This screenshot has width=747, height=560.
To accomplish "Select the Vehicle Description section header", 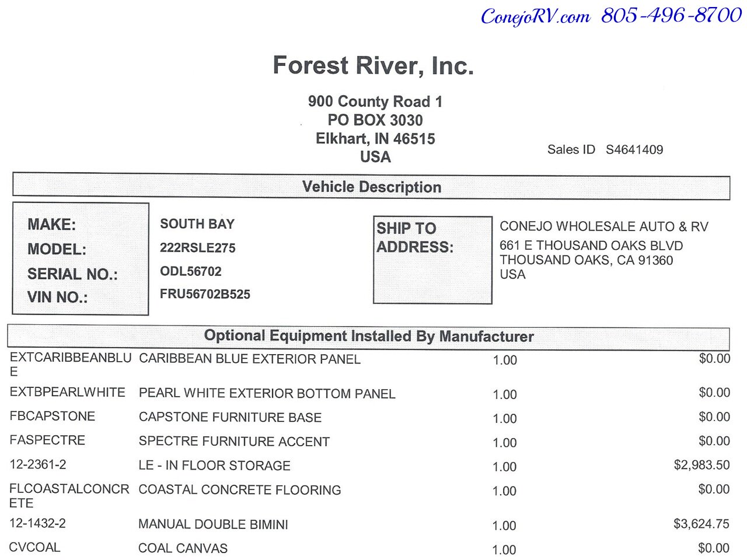I will (371, 187).
